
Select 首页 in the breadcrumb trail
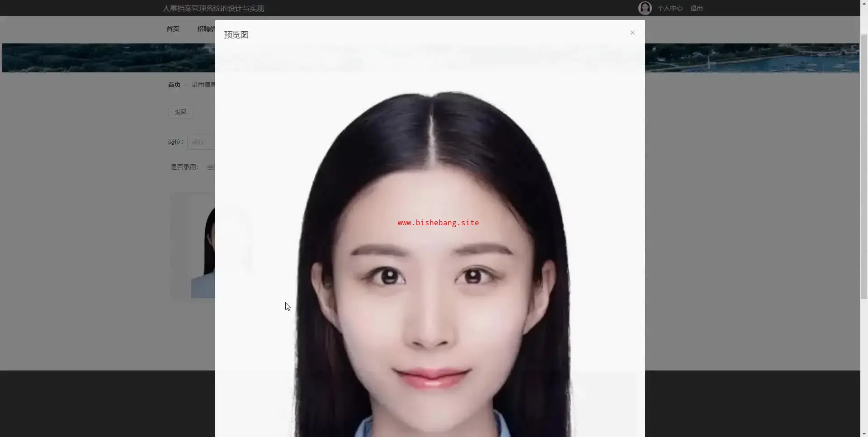(174, 85)
